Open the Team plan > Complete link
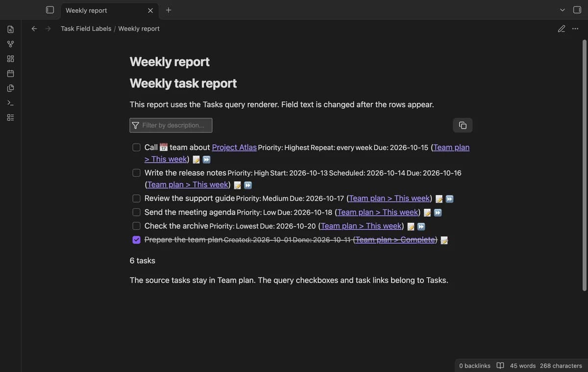This screenshot has width=588, height=372. [395, 239]
